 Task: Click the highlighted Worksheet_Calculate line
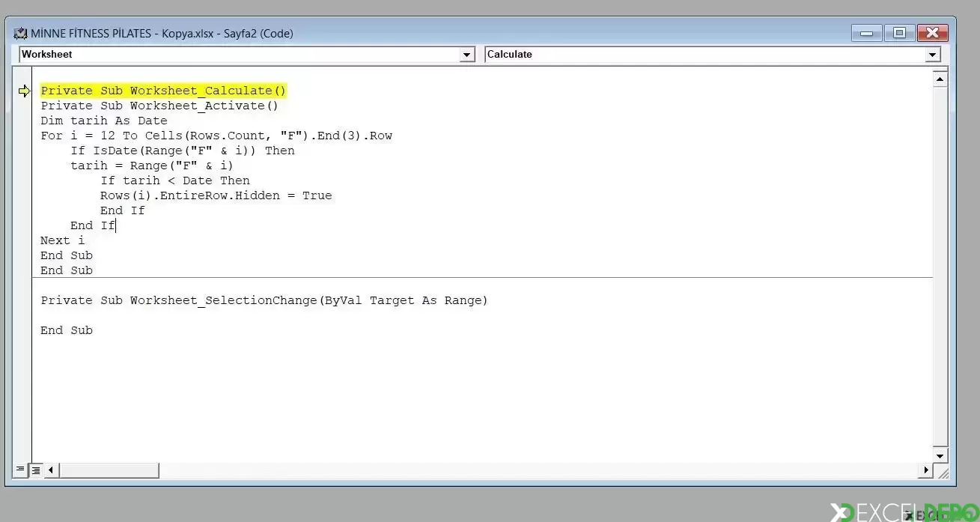(x=163, y=91)
